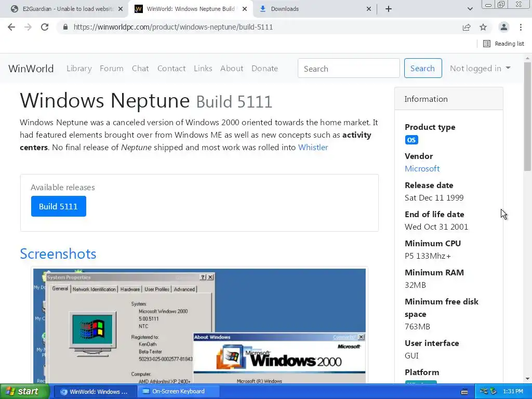Expand the Not logged in dropdown

(480, 69)
